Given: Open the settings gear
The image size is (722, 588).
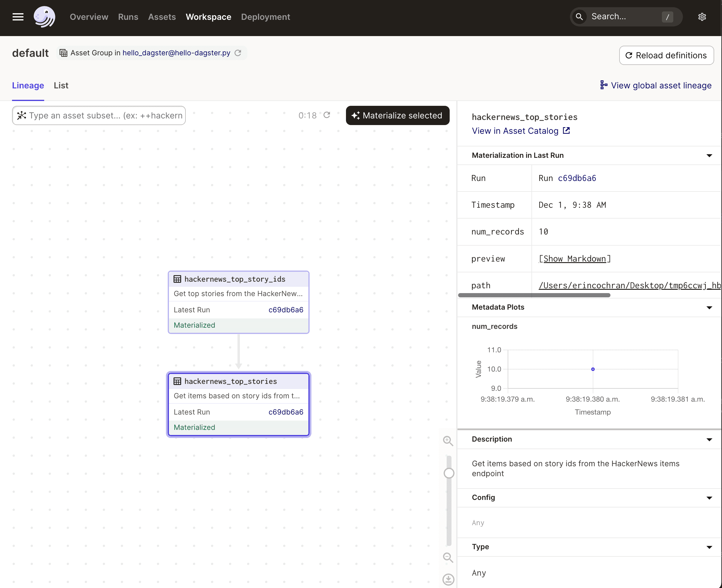Looking at the screenshot, I should coord(702,17).
